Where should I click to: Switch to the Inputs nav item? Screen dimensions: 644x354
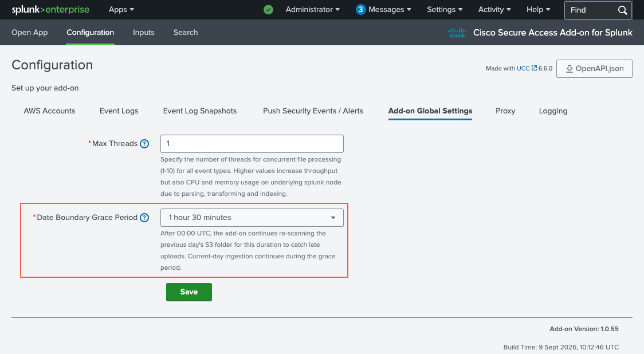144,33
